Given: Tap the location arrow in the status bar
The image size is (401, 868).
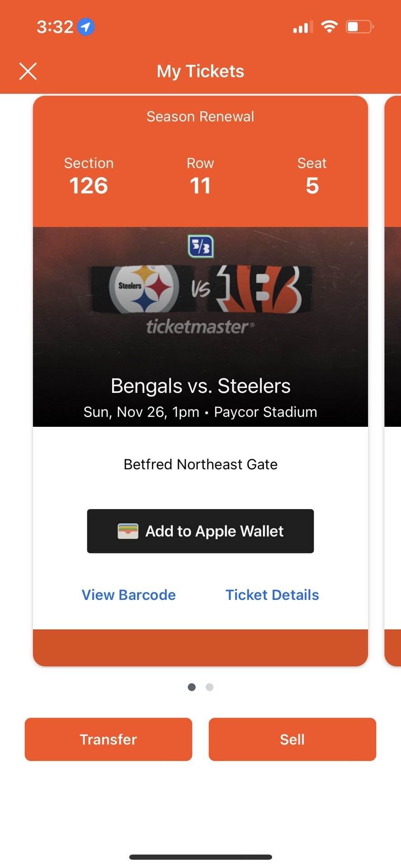Looking at the screenshot, I should pyautogui.click(x=87, y=26).
